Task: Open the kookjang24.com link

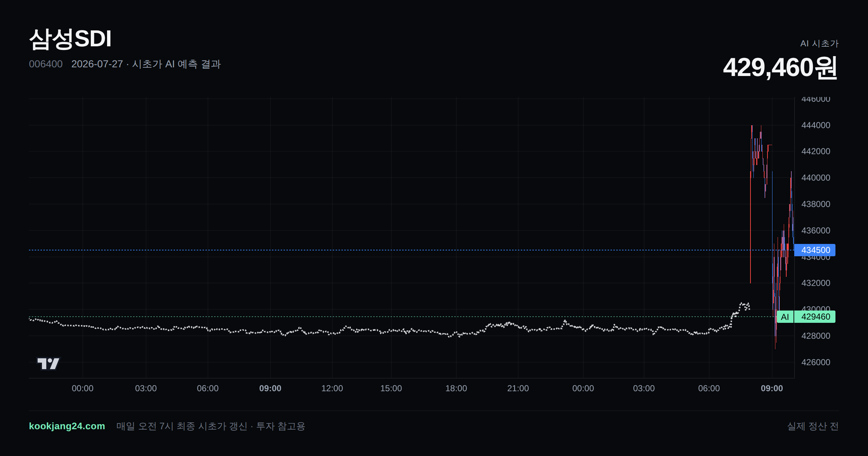Action: click(x=67, y=426)
